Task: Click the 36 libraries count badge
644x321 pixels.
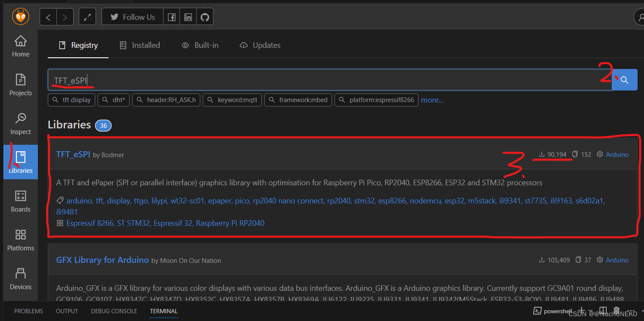Action: [103, 126]
